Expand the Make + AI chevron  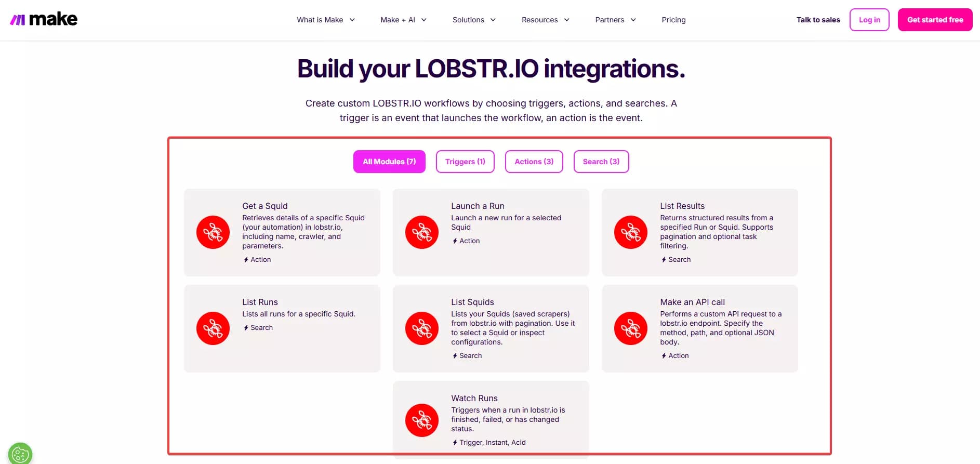pyautogui.click(x=423, y=20)
